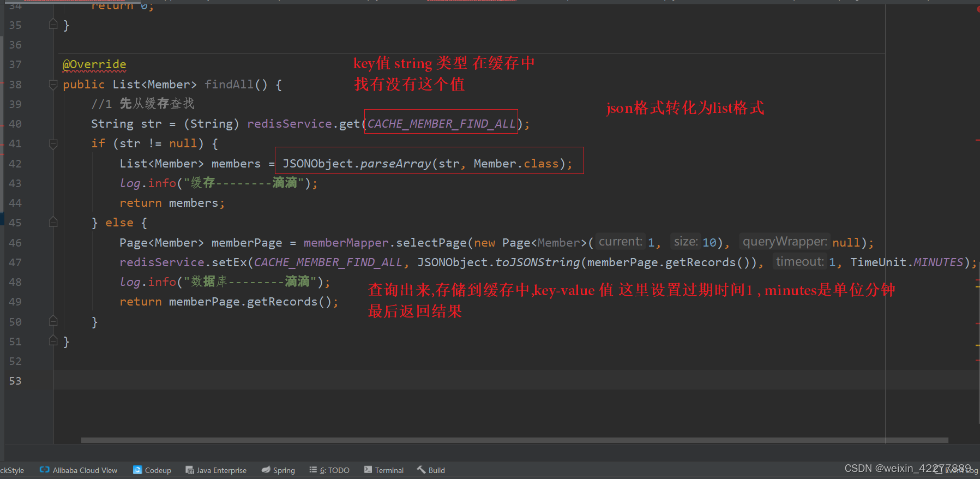Click the comment on line 39
The width and height of the screenshot is (980, 479).
[x=142, y=104]
